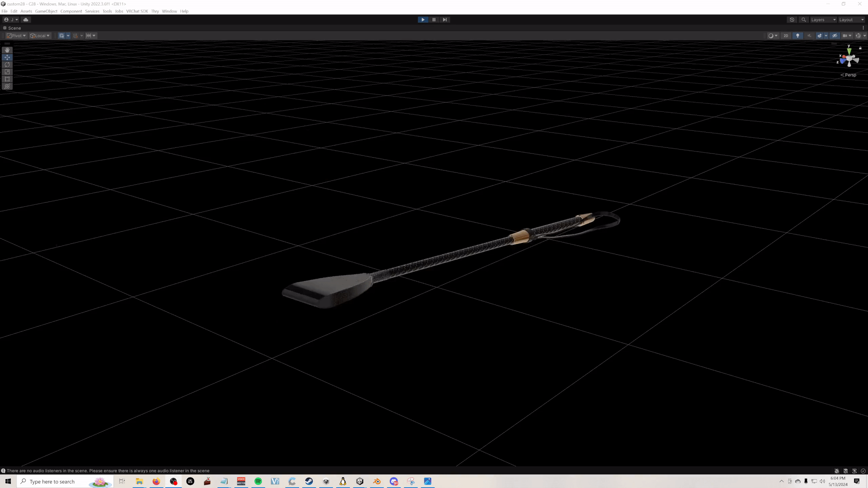
Task: Open the Undo History button
Action: click(x=792, y=19)
